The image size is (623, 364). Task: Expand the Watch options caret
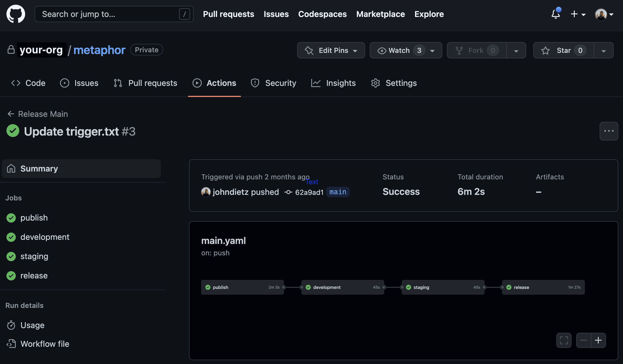click(x=433, y=51)
